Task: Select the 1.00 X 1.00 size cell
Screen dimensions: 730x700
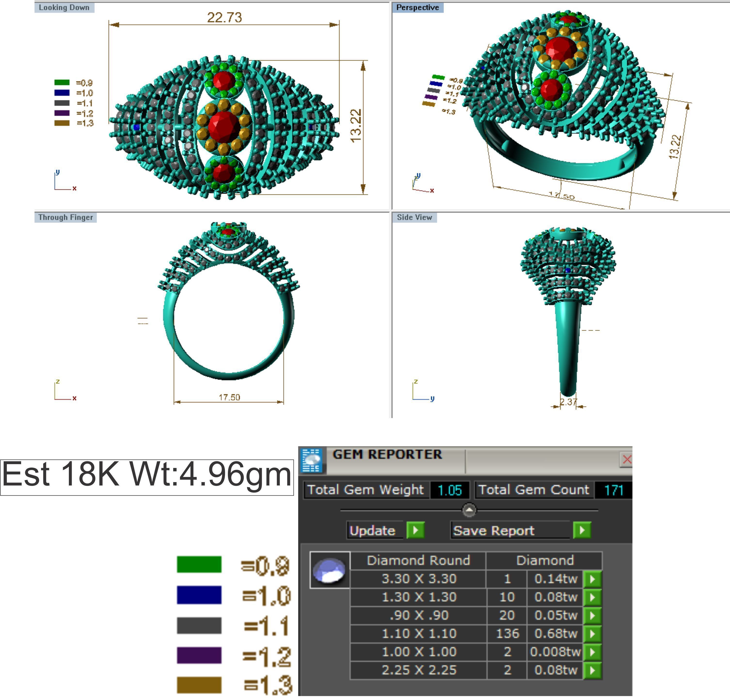Action: [x=419, y=652]
